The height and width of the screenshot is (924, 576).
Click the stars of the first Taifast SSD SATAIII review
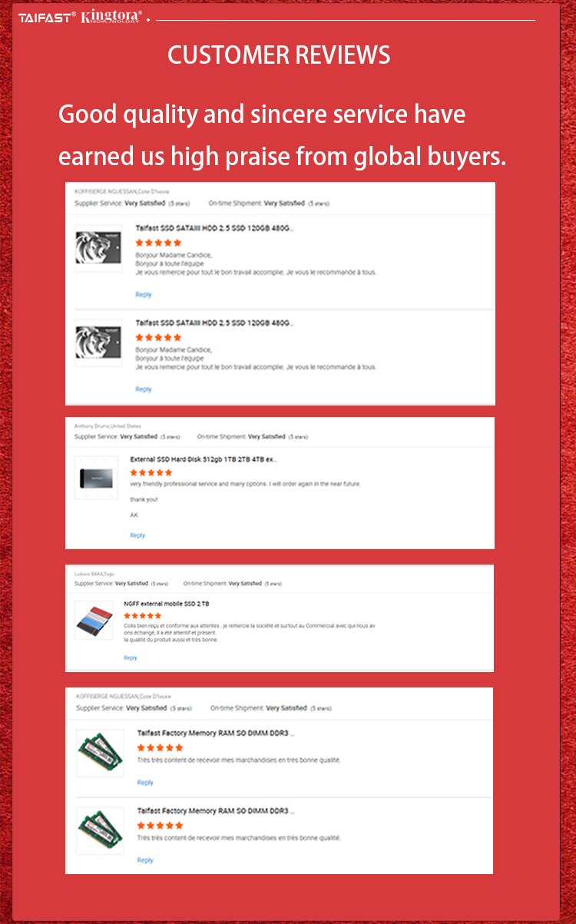tap(158, 243)
